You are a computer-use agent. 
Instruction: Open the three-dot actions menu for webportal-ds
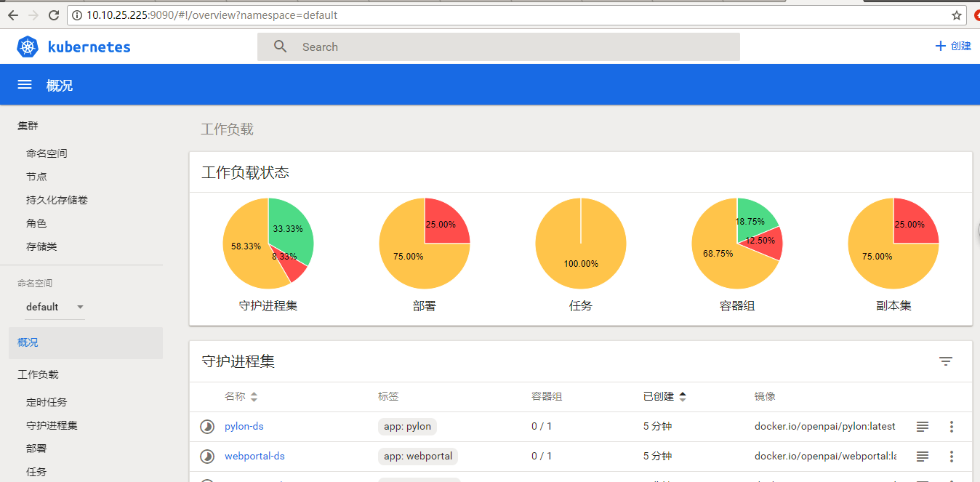pos(952,456)
